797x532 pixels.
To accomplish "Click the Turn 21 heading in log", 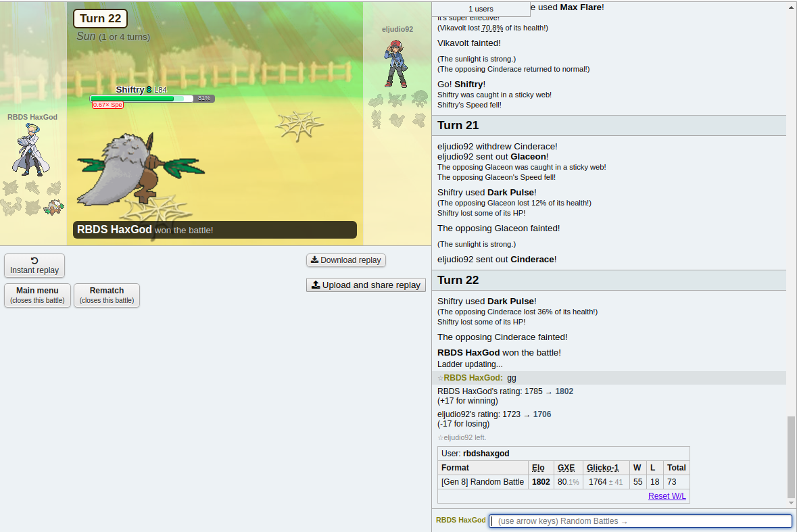I will click(x=609, y=125).
